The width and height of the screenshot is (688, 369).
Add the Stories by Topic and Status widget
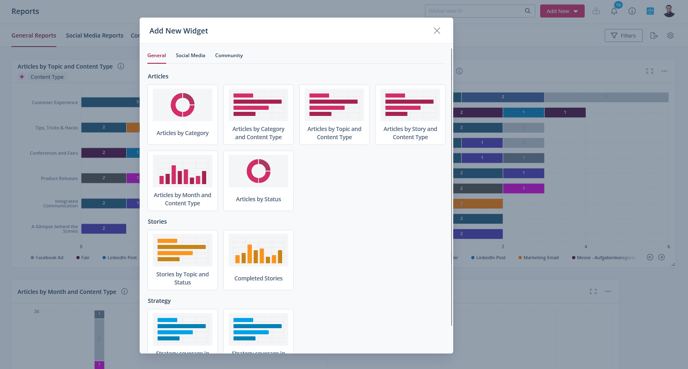point(182,260)
